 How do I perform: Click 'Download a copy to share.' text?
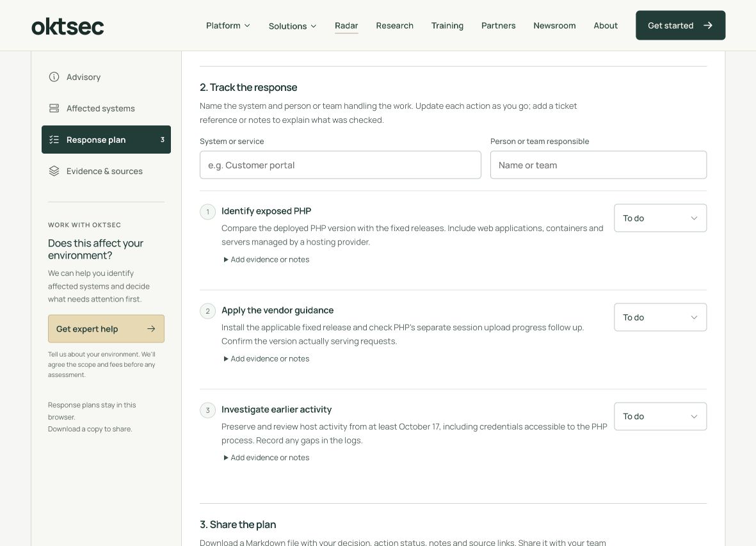90,429
